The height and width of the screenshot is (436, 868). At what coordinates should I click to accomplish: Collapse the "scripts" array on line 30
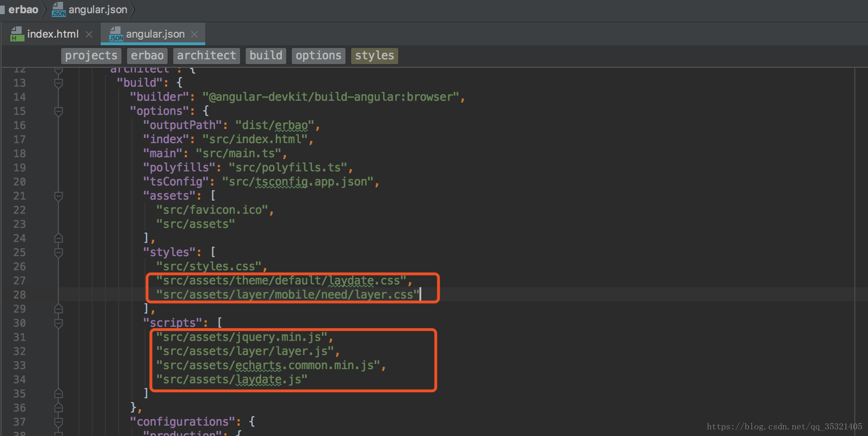click(58, 323)
